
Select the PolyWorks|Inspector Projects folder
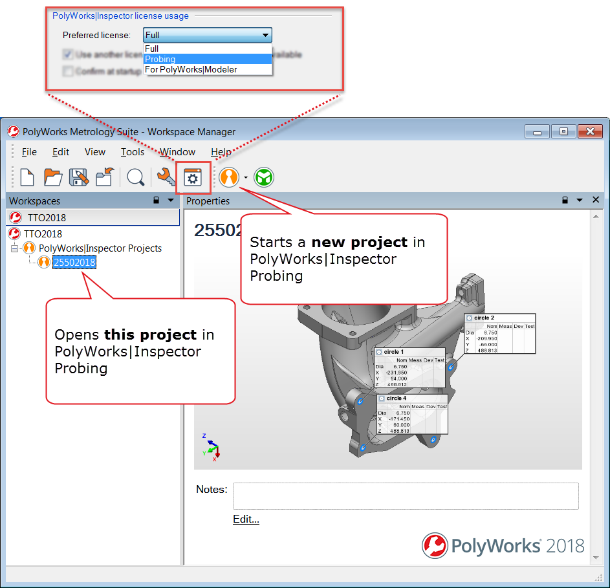100,248
